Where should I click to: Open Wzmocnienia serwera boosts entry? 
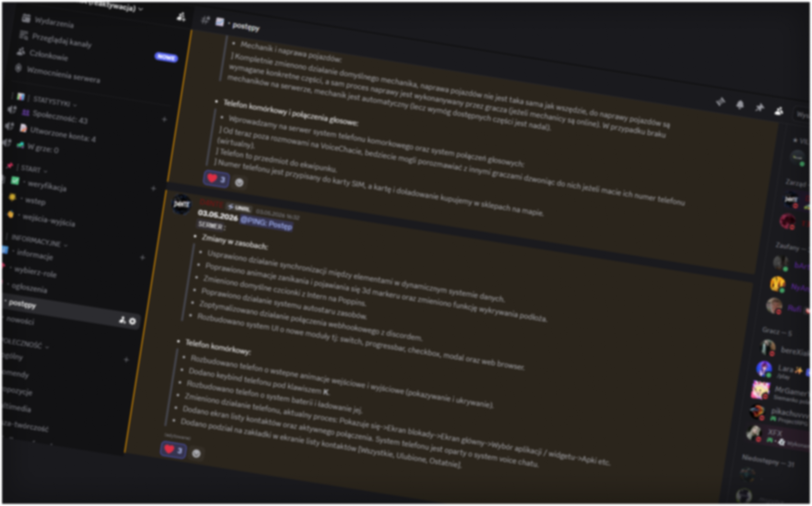(x=63, y=74)
